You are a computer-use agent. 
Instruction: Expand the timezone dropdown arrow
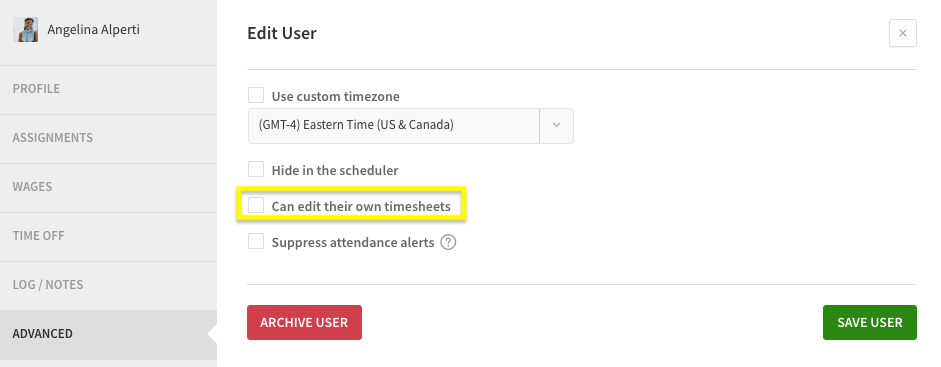(556, 125)
